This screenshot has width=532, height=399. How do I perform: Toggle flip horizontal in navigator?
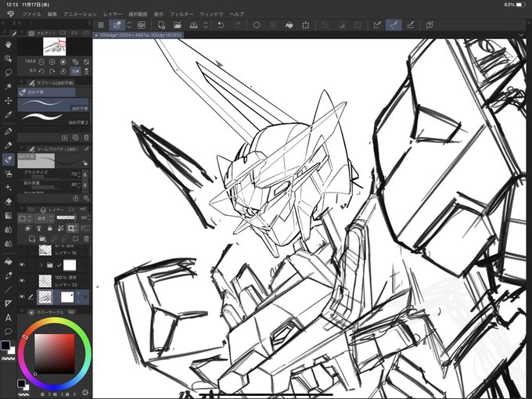[x=75, y=71]
